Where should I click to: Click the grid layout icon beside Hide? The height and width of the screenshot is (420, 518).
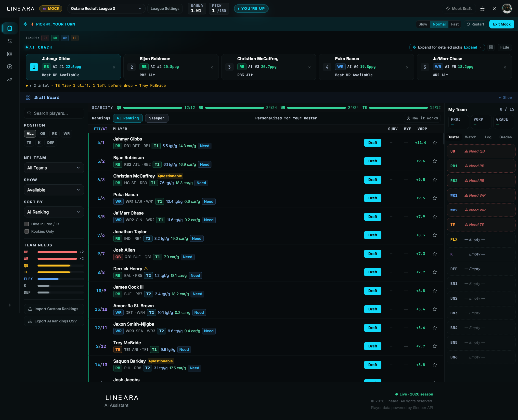491,47
